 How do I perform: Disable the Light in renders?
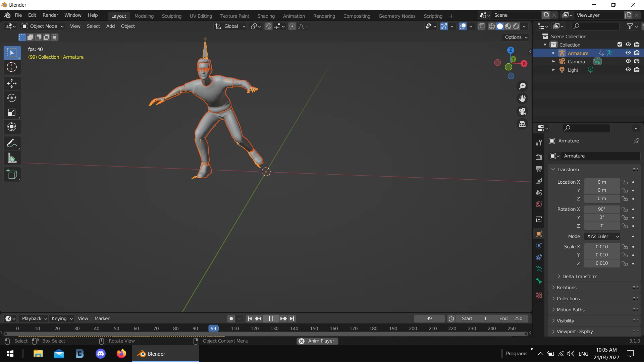click(637, 70)
